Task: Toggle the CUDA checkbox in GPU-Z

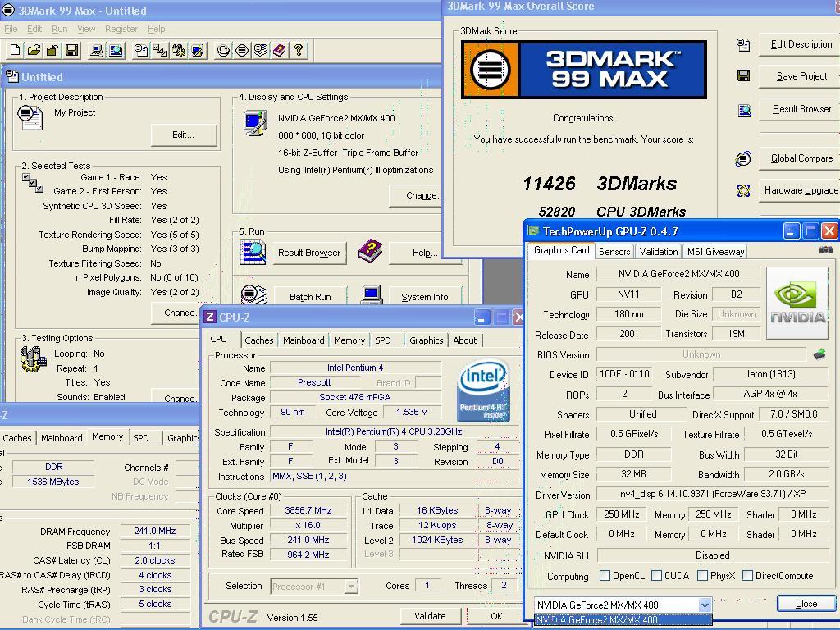Action: pyautogui.click(x=657, y=576)
